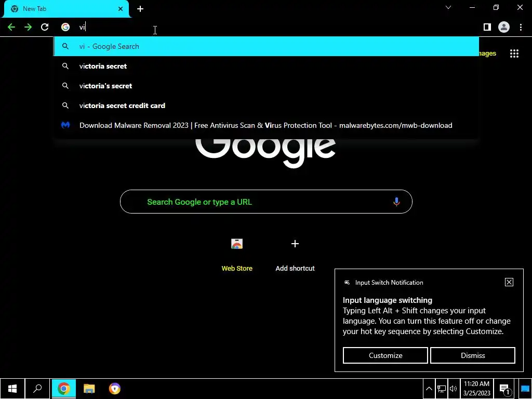The width and height of the screenshot is (532, 399).
Task: Choose the "victoria's secret" suggestion
Action: point(266,86)
